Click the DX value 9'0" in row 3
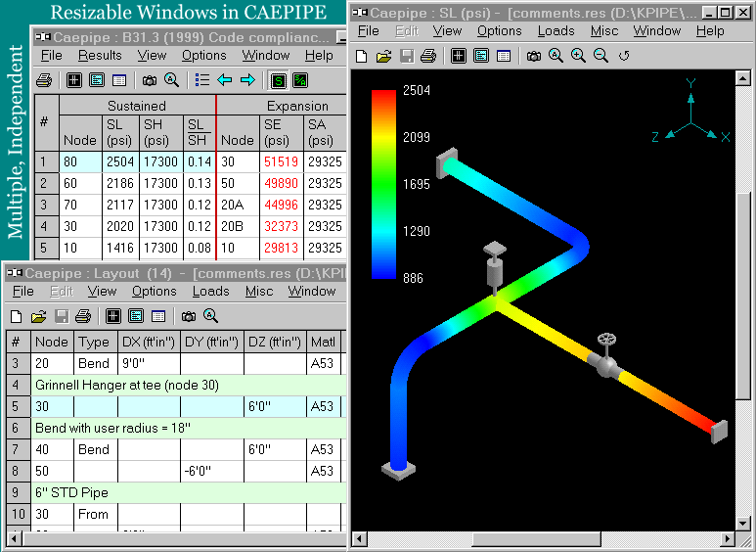 [x=149, y=363]
